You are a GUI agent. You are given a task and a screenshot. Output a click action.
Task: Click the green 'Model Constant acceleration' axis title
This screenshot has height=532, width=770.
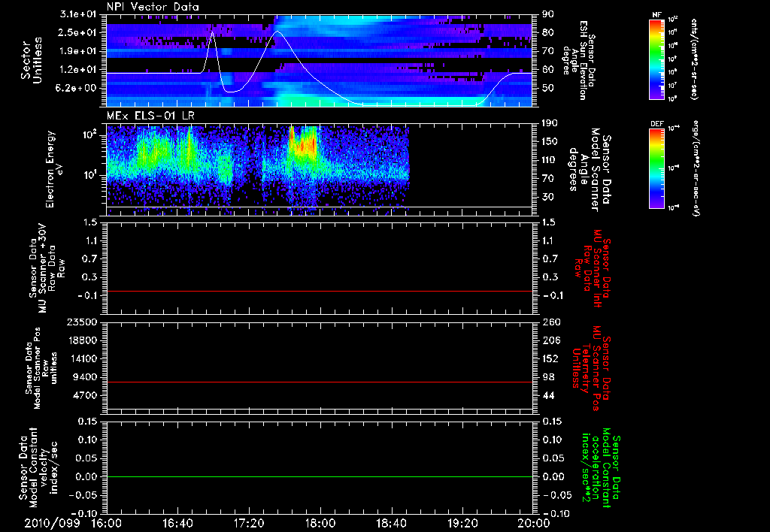click(x=601, y=469)
